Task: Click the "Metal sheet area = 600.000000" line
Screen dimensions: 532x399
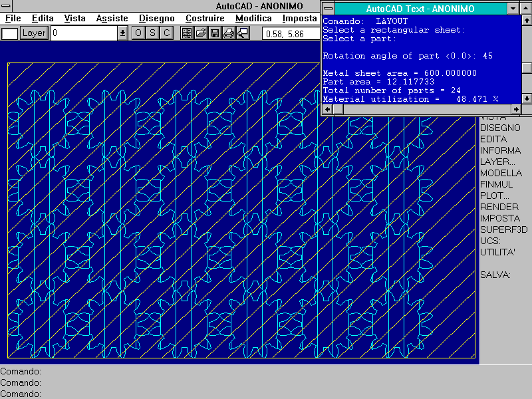Action: (400, 73)
